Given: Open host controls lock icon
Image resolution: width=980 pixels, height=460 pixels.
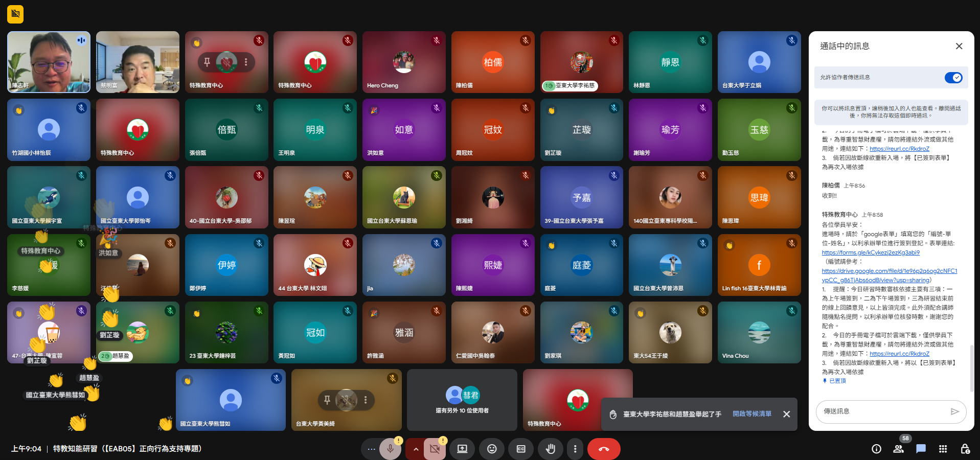Looking at the screenshot, I should (x=965, y=449).
